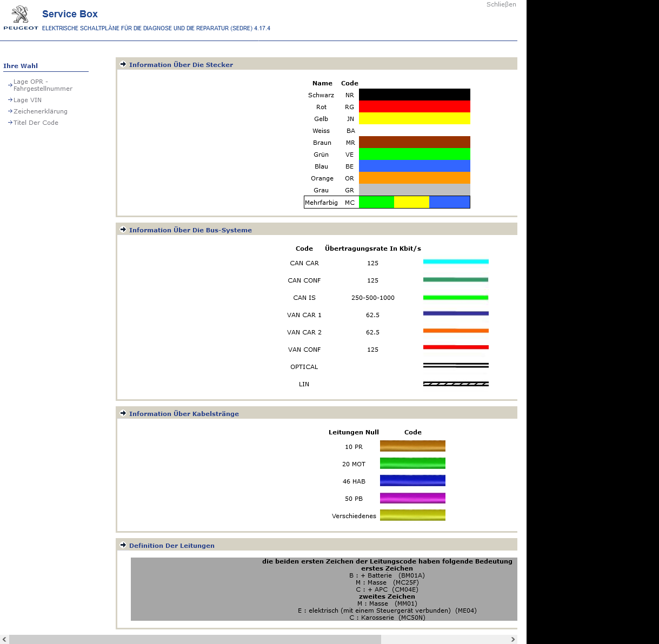
Task: Click arrow icon beside Information Über Die Bus-Systeme
Action: (x=123, y=230)
